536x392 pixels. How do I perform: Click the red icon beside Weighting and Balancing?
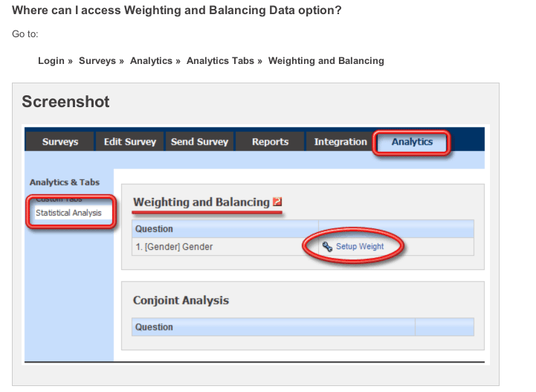point(277,202)
